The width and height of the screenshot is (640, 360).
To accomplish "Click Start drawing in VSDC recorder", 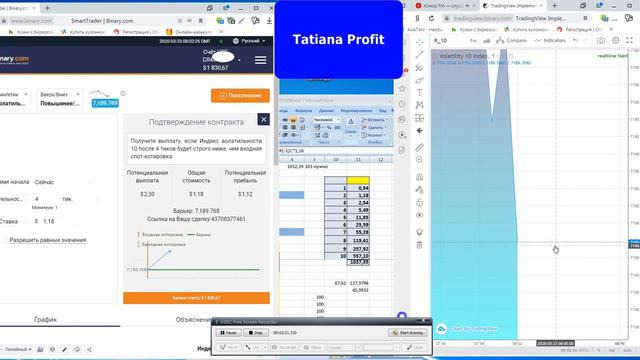I will pyautogui.click(x=408, y=333).
